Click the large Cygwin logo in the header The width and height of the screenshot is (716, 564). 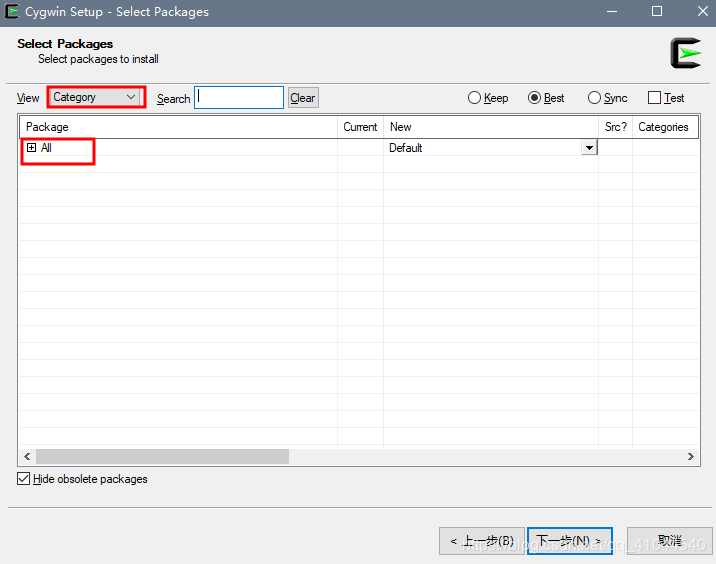pos(685,53)
